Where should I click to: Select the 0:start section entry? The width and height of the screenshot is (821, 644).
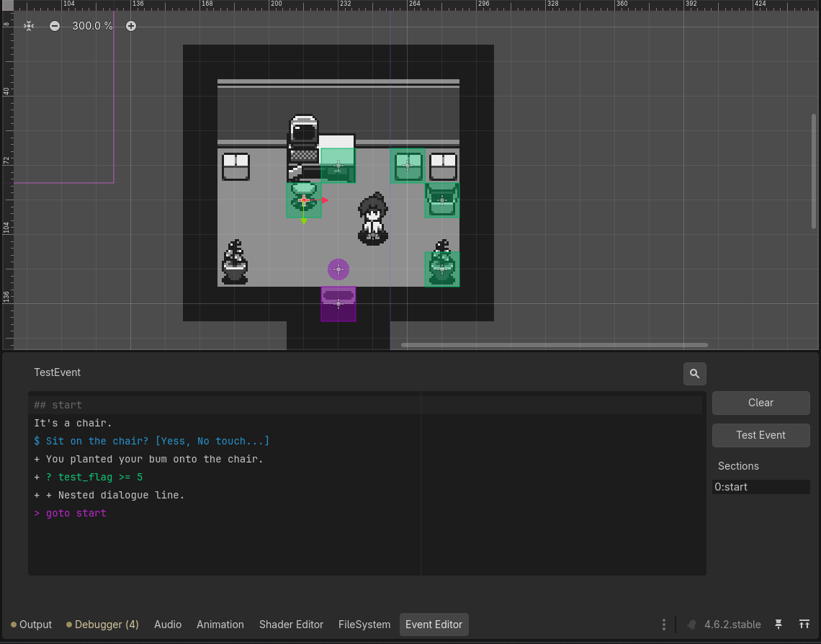(x=761, y=487)
